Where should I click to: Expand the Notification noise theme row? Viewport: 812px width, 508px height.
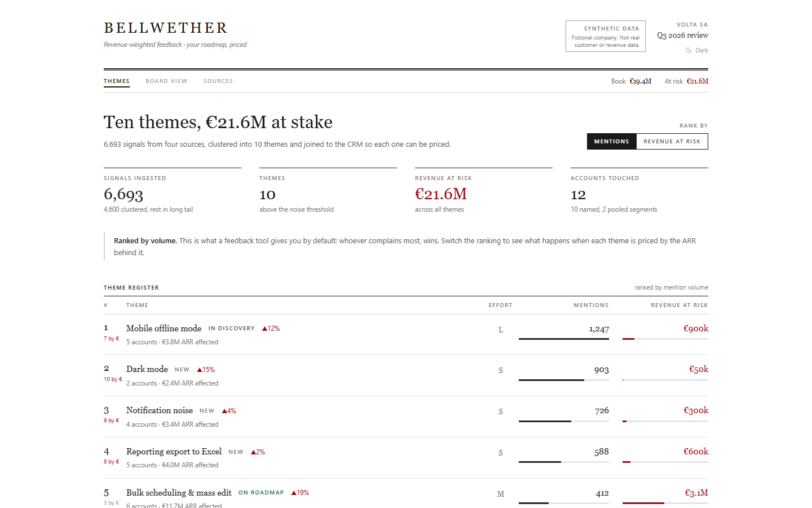click(x=406, y=417)
